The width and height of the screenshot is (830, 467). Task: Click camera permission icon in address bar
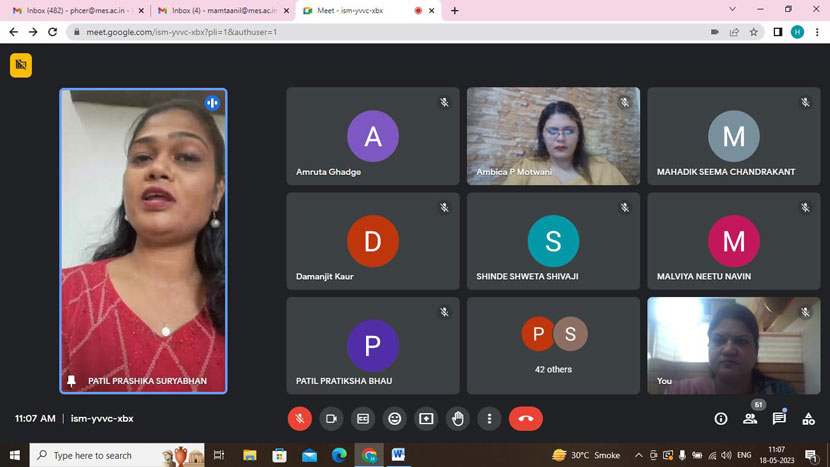pyautogui.click(x=715, y=32)
